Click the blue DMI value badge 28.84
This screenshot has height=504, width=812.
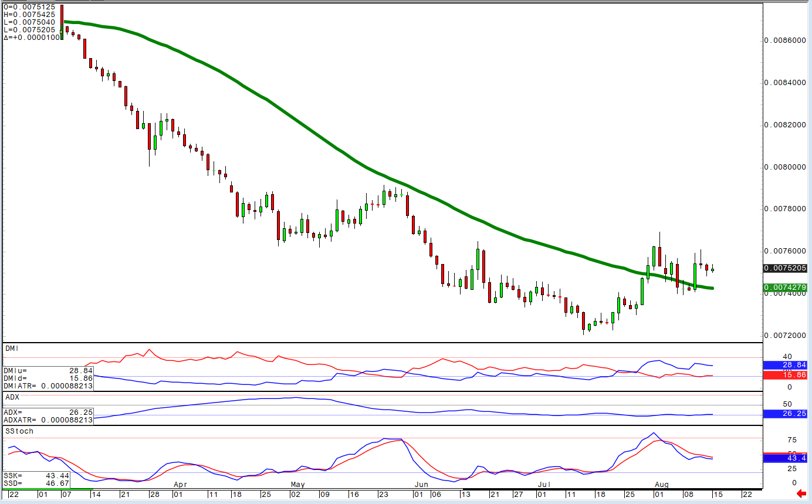(786, 365)
